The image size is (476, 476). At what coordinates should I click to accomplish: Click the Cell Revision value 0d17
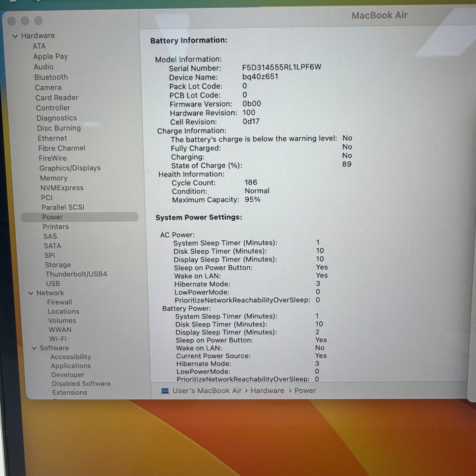click(251, 122)
